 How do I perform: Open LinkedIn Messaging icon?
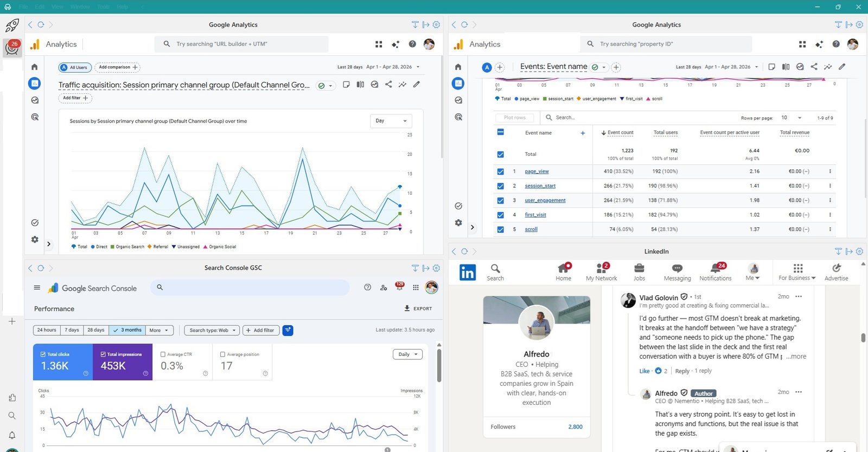tap(677, 269)
